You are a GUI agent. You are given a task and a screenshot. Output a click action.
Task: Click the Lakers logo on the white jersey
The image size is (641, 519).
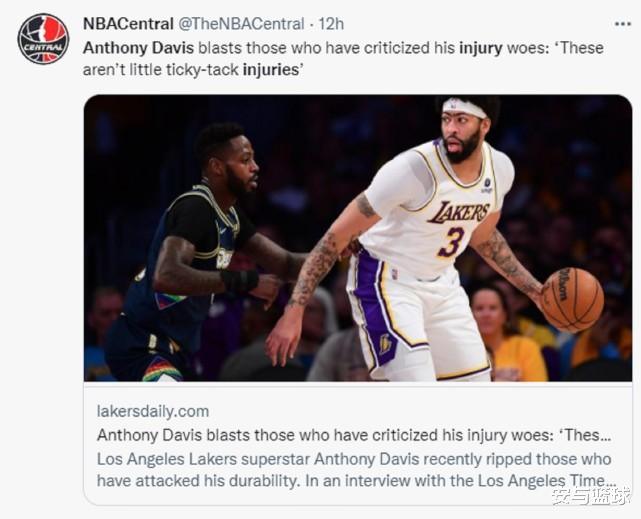pyautogui.click(x=459, y=212)
